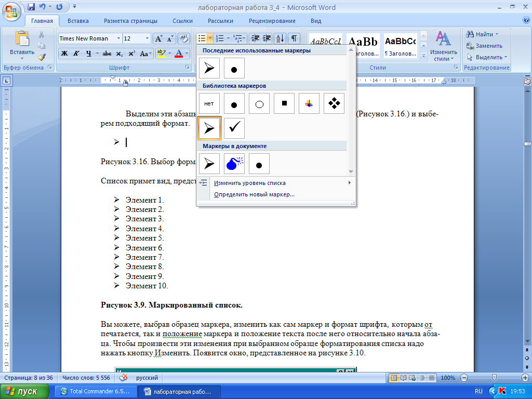Toggle bold Ж formatting

[64, 54]
